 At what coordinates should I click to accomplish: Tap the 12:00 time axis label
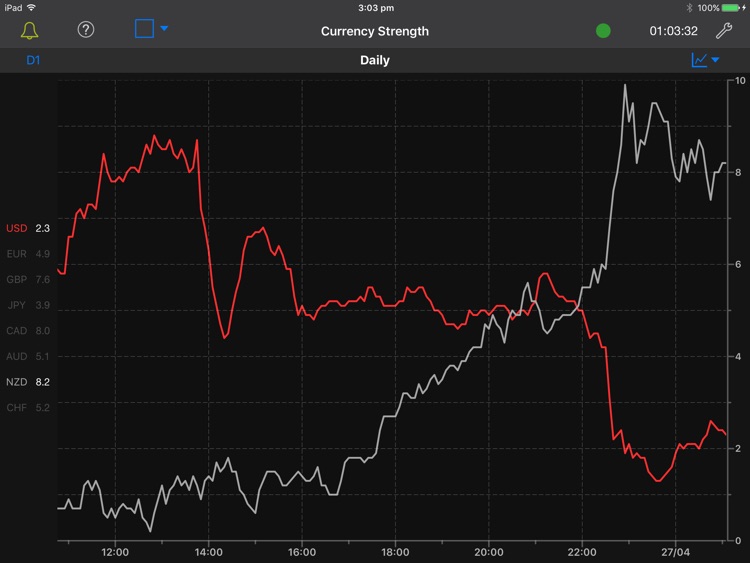115,552
